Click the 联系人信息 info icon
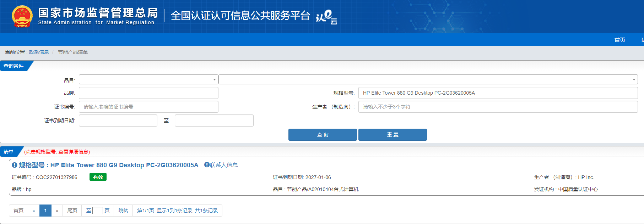 point(207,165)
